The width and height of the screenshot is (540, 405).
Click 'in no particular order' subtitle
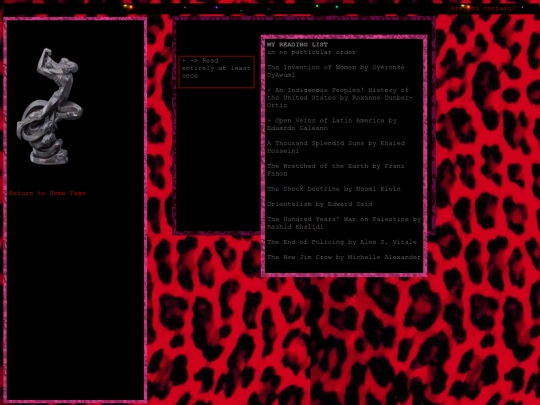(311, 52)
